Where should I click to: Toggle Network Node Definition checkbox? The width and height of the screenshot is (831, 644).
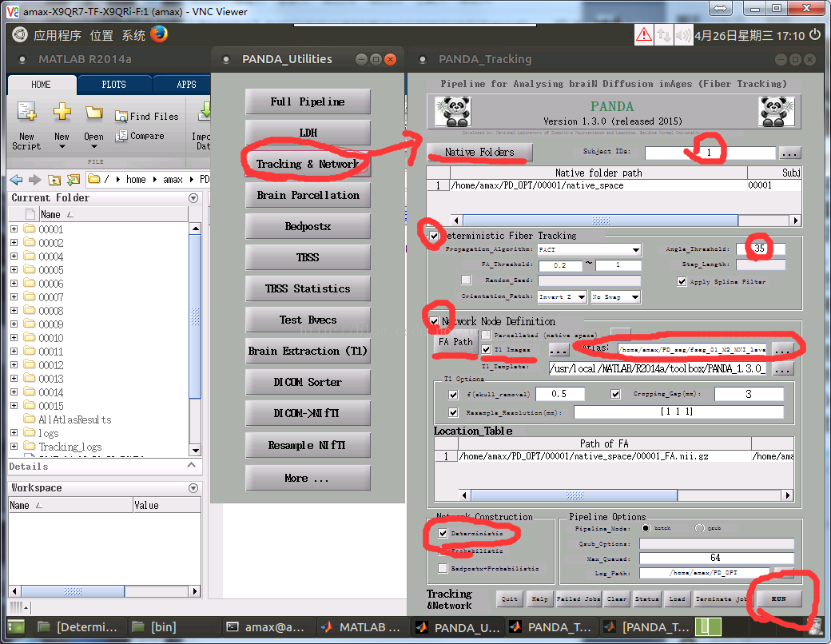click(435, 321)
